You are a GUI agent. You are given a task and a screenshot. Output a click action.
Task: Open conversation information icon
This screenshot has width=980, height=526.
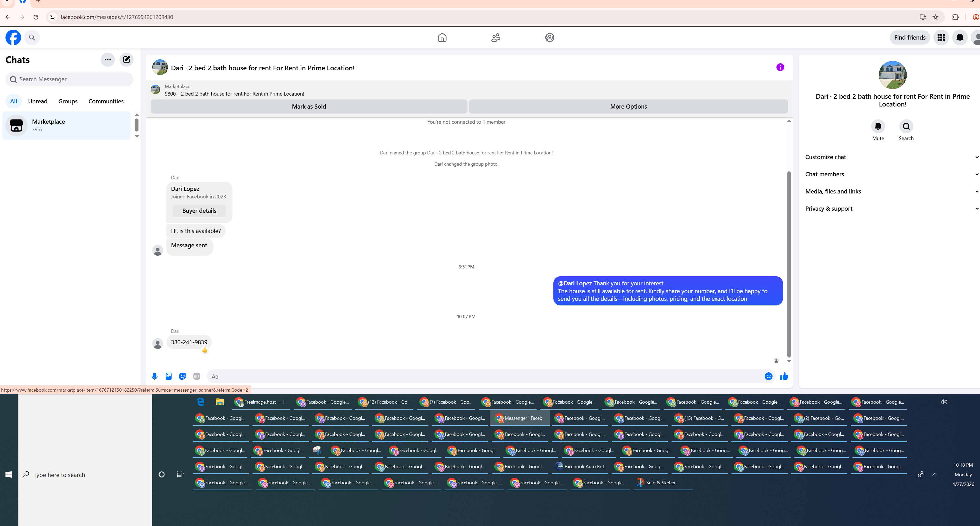780,67
